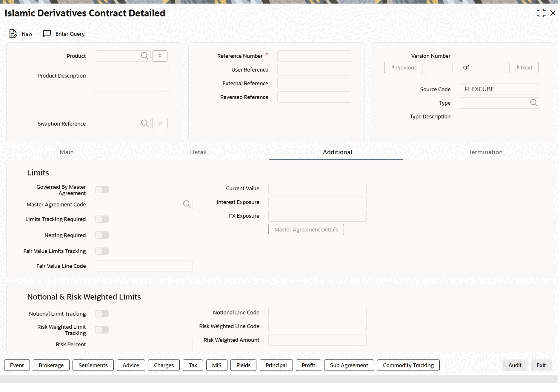Image resolution: width=560 pixels, height=392 pixels.
Task: Toggle Governed By Master Agreement switch
Action: click(102, 190)
